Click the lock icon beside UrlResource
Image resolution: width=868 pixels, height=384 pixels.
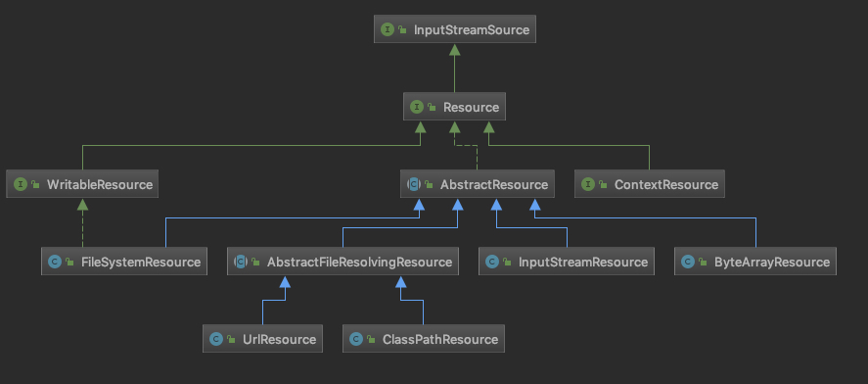231,340
